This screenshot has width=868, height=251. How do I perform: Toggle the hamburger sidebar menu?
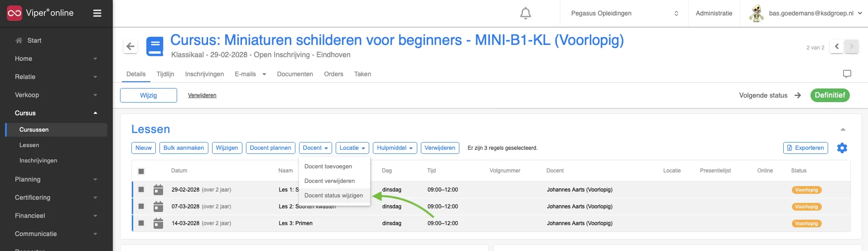97,13
